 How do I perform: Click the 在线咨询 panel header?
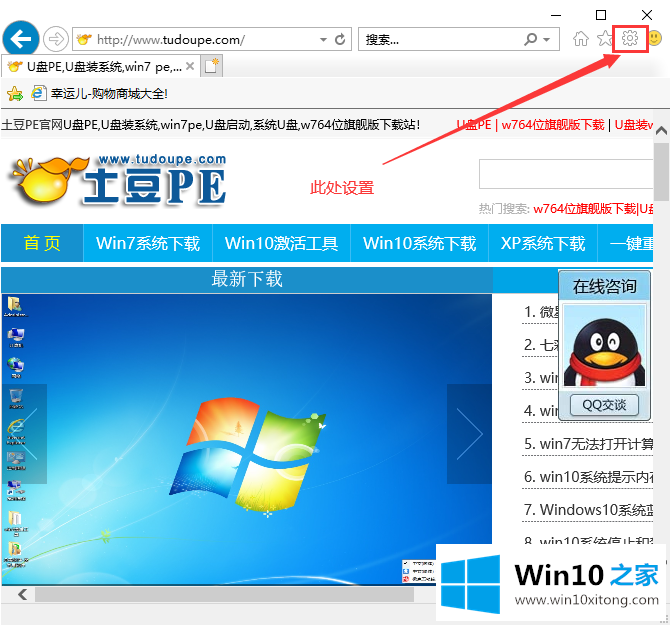[x=604, y=286]
